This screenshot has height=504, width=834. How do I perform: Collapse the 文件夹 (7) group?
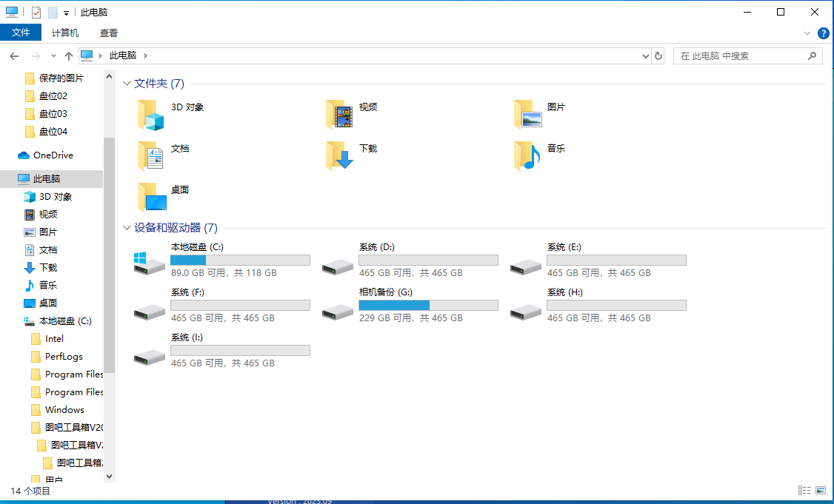(127, 84)
